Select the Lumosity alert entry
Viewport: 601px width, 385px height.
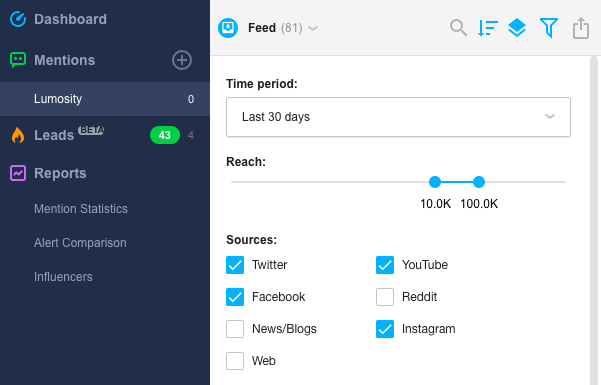[105, 99]
